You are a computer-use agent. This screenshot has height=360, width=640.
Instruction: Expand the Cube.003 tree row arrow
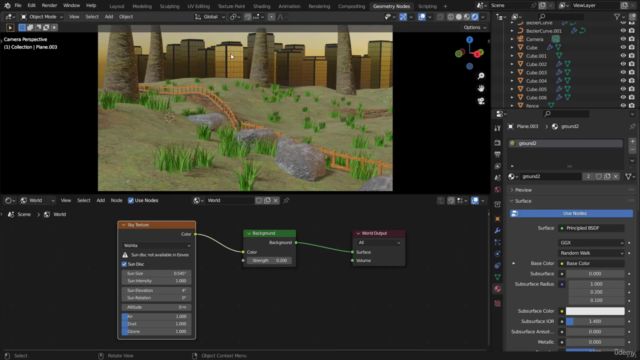pos(512,73)
